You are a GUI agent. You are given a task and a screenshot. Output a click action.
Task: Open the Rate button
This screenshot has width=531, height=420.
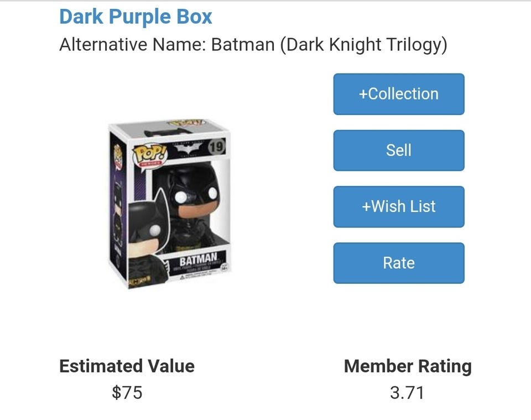[x=398, y=263]
